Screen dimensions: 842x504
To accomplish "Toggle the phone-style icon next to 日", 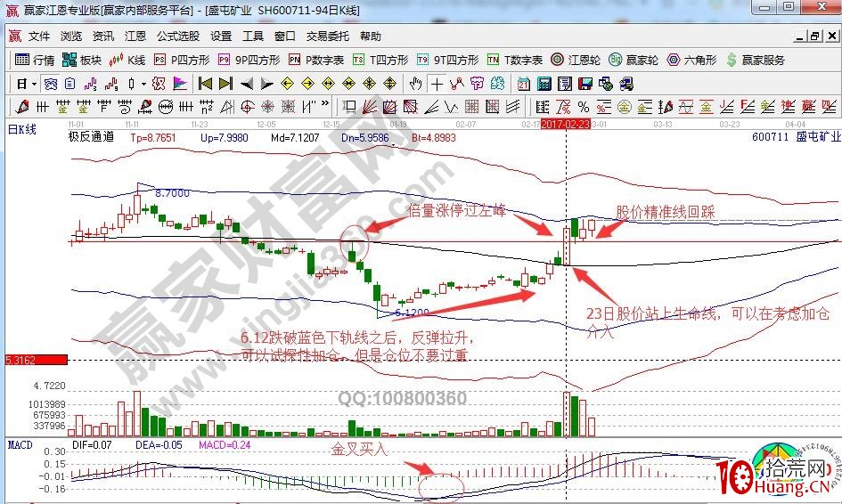I will point(51,84).
